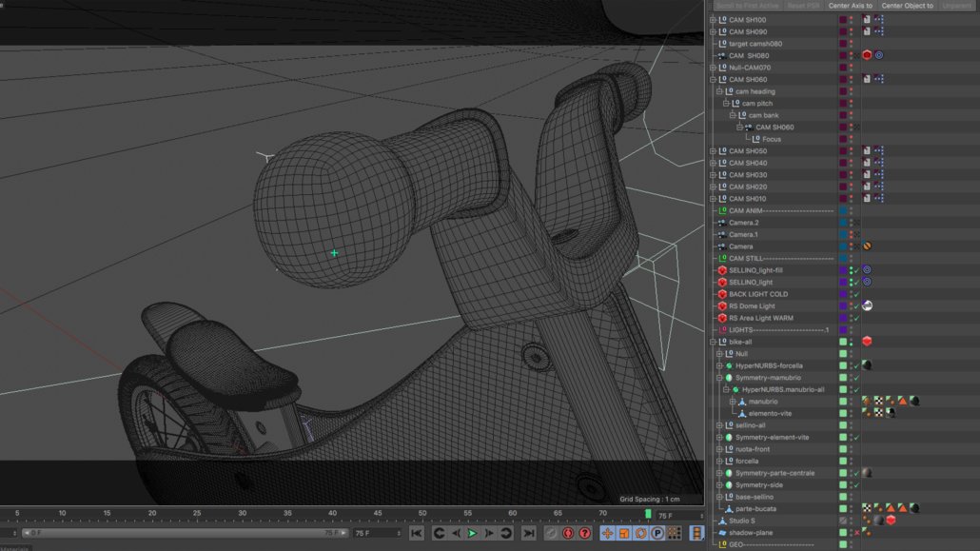This screenshot has width=980, height=551.
Task: Click the Unparent button
Action: [957, 6]
